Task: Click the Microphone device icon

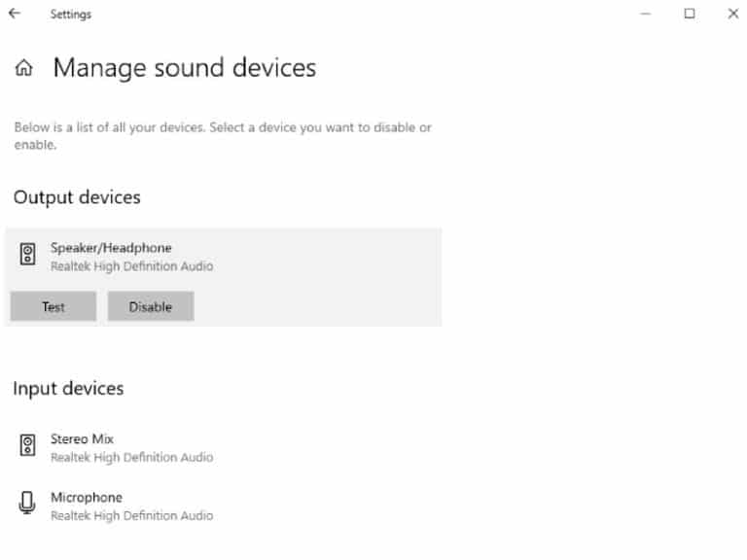Action: (28, 505)
